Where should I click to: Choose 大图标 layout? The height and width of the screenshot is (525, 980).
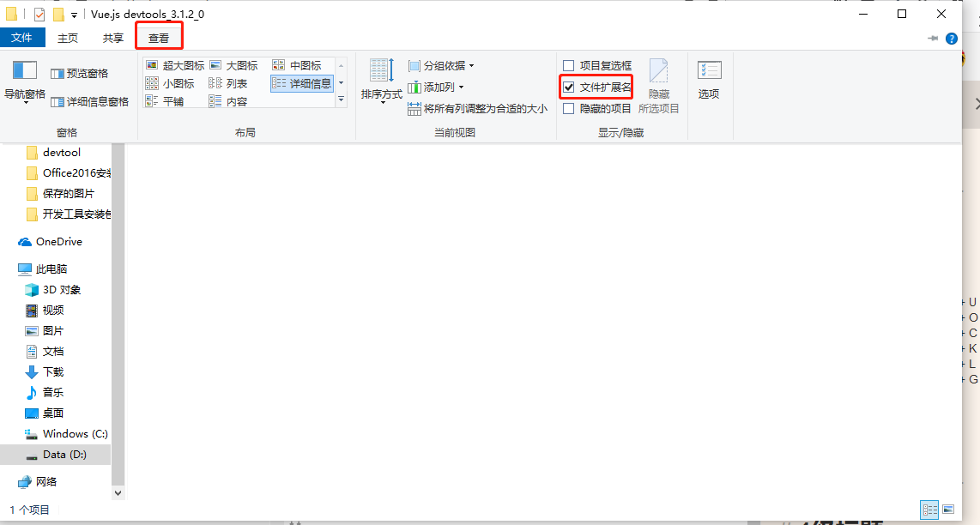click(233, 65)
